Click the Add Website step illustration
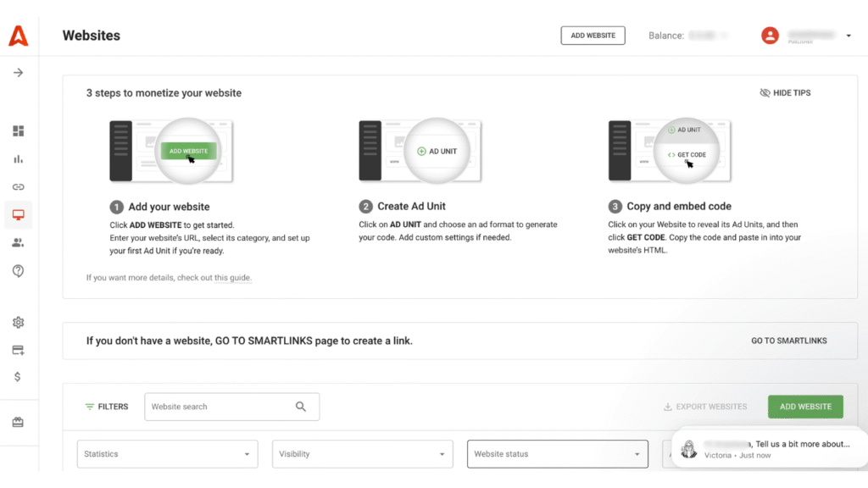Viewport: 868px width, 488px height. (x=171, y=151)
